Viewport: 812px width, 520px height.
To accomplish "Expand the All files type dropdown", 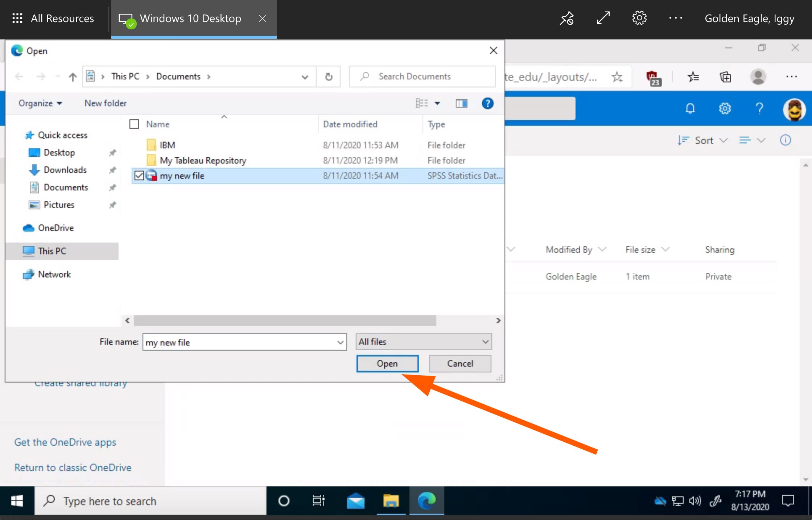I will (485, 342).
